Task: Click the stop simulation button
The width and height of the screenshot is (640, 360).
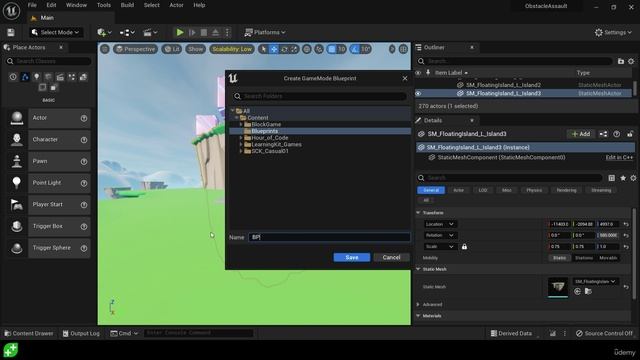Action: pos(204,32)
